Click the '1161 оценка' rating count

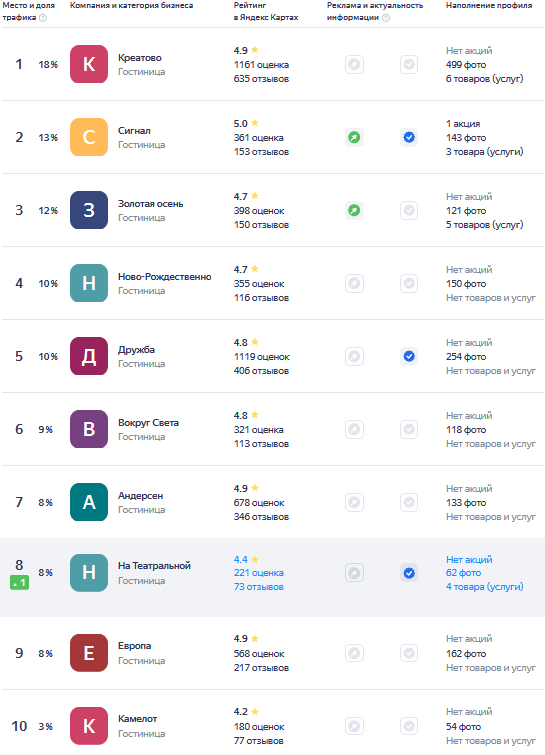(x=261, y=65)
